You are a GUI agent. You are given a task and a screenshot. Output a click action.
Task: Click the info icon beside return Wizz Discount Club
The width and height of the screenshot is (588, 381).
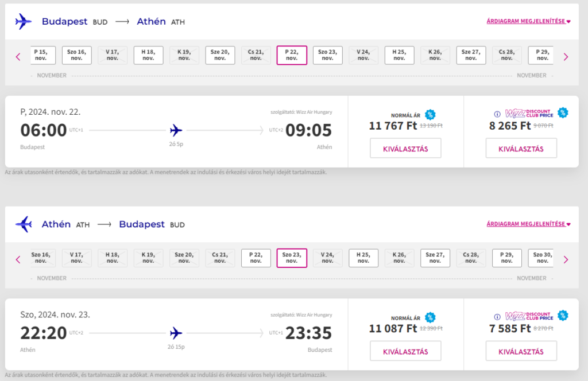[x=497, y=316]
